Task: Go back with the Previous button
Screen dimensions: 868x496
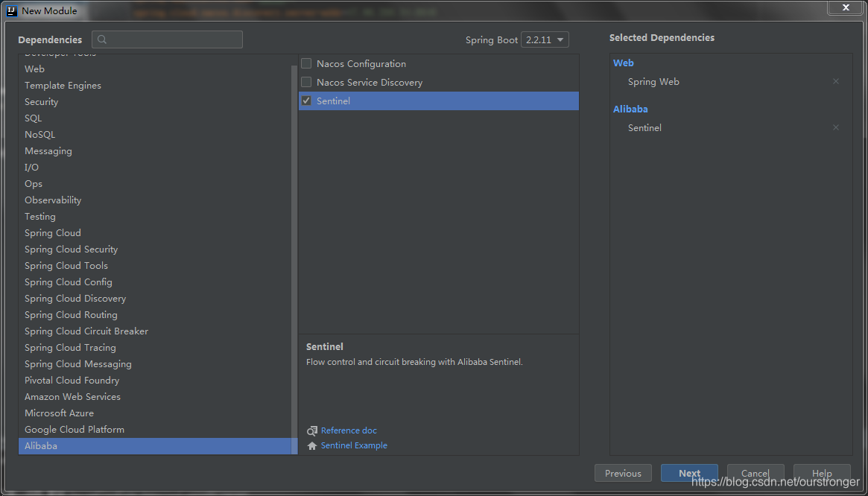Action: click(x=623, y=474)
